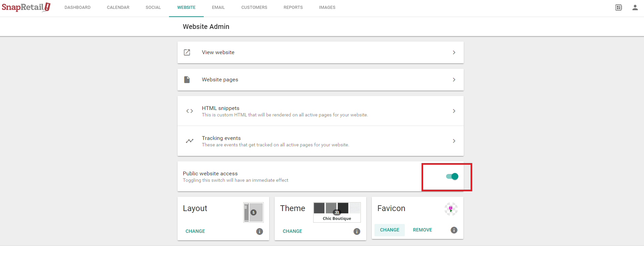644x272 pixels.
Task: Switch to the Images tab
Action: point(327,7)
